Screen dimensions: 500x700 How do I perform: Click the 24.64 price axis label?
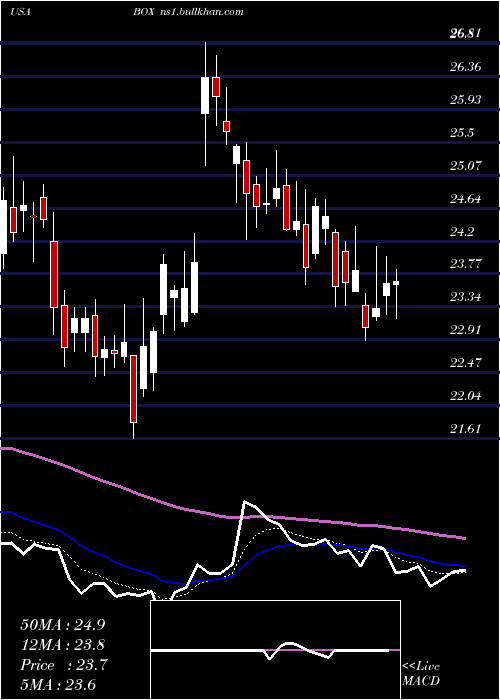pos(466,199)
